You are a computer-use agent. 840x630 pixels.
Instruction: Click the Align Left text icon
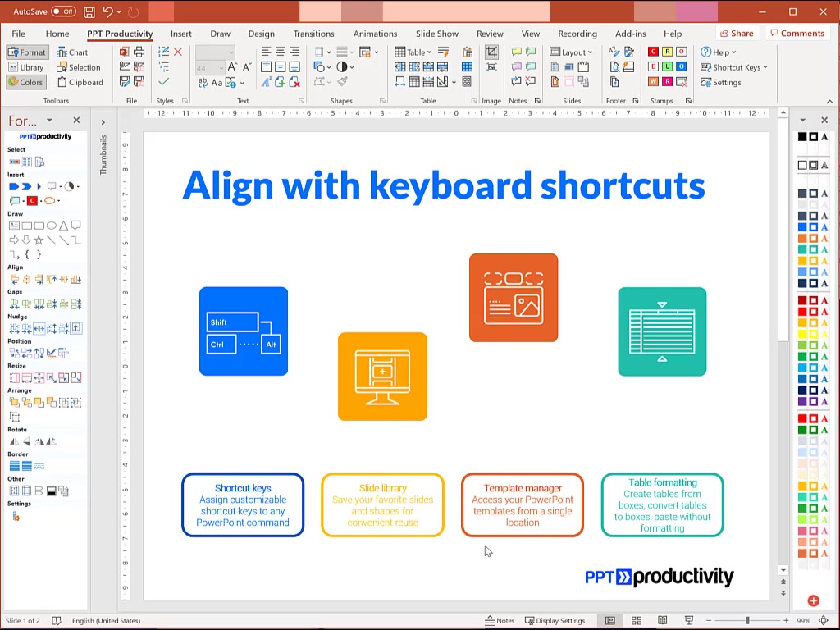267,52
